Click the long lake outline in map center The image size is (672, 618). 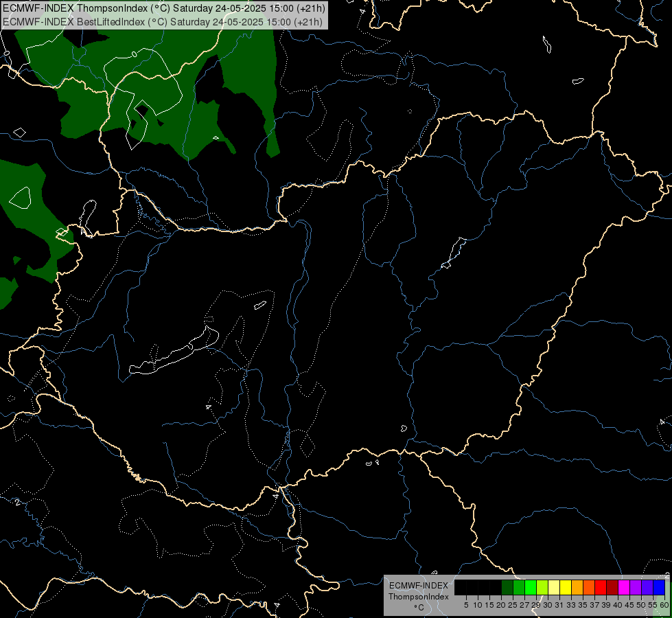174,350
